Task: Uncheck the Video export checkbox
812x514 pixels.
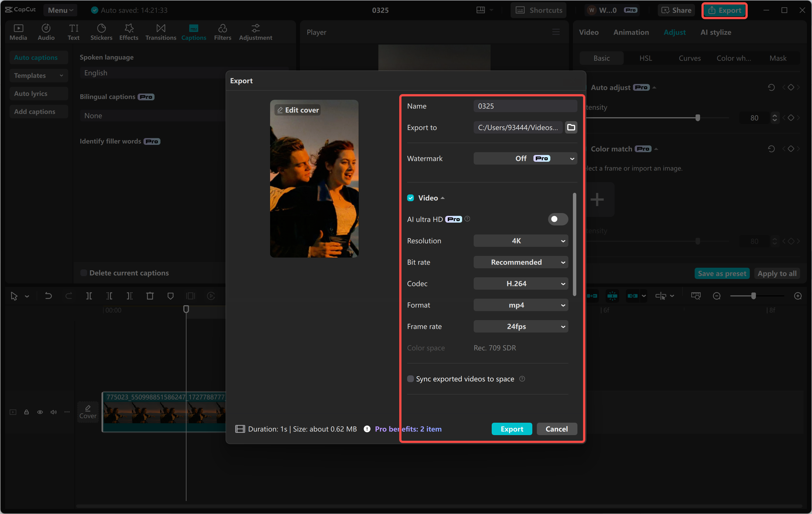Action: [411, 198]
